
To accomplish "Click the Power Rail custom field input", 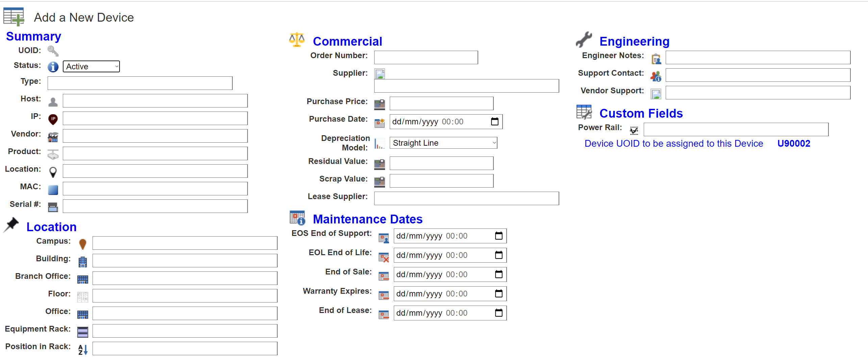I will coord(736,129).
